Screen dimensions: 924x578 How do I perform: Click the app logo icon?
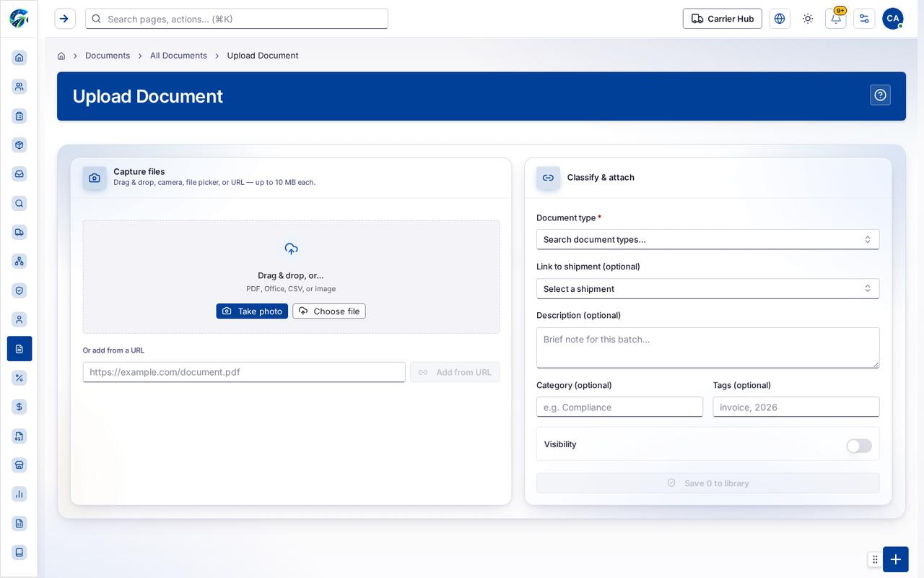[x=19, y=19]
